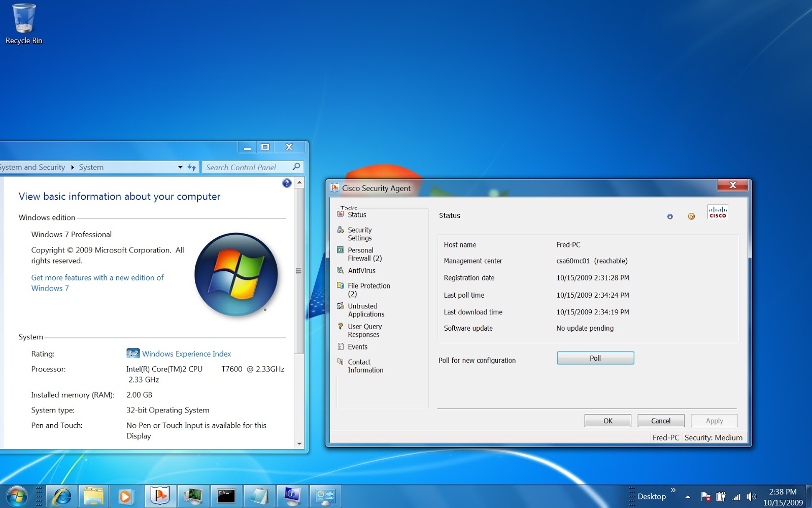This screenshot has height=508, width=812.
Task: Open the System window help icon
Action: tap(287, 183)
